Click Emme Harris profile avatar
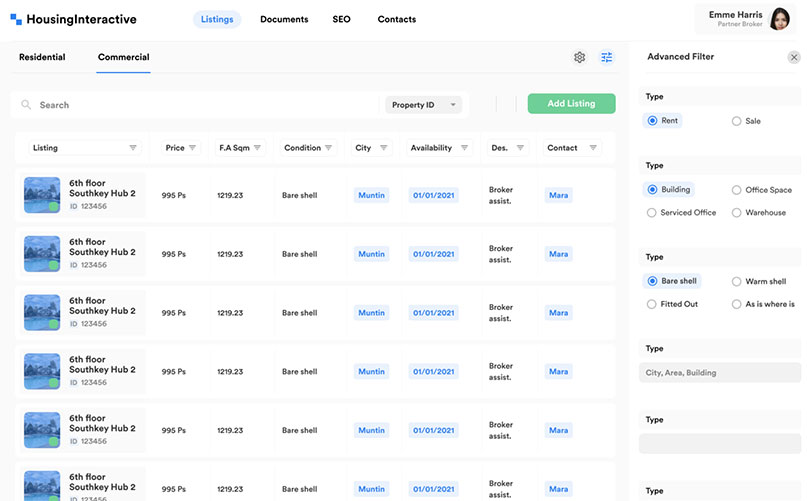The height and width of the screenshot is (501, 807). [781, 19]
